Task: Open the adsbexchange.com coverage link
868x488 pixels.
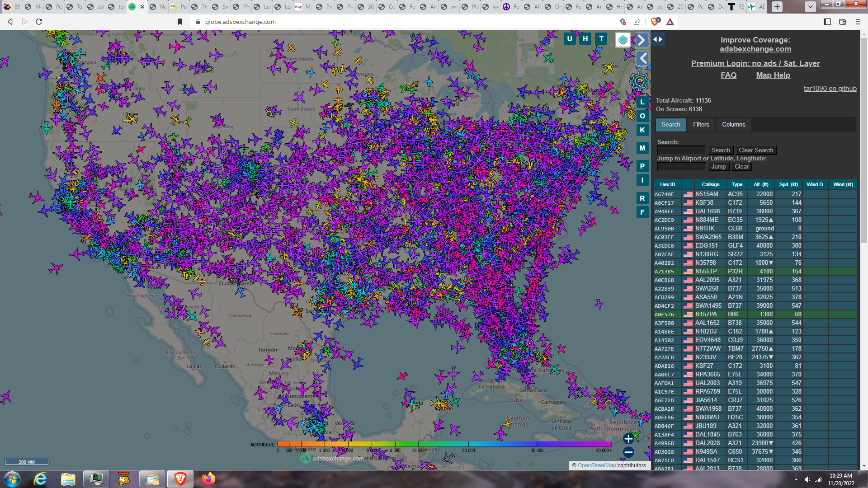Action: click(755, 49)
